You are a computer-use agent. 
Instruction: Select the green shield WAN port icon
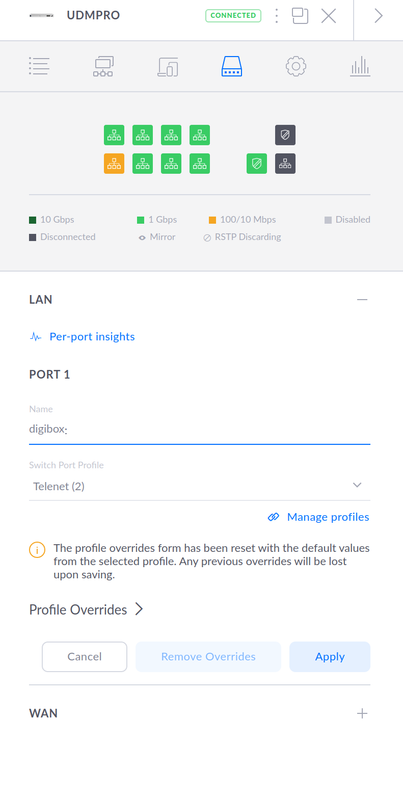tap(257, 164)
